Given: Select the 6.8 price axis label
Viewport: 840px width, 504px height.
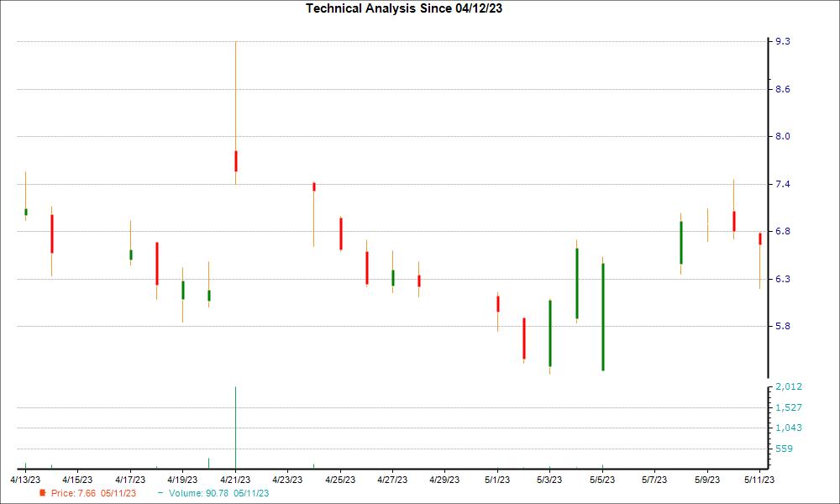Looking at the screenshot, I should click(x=783, y=231).
